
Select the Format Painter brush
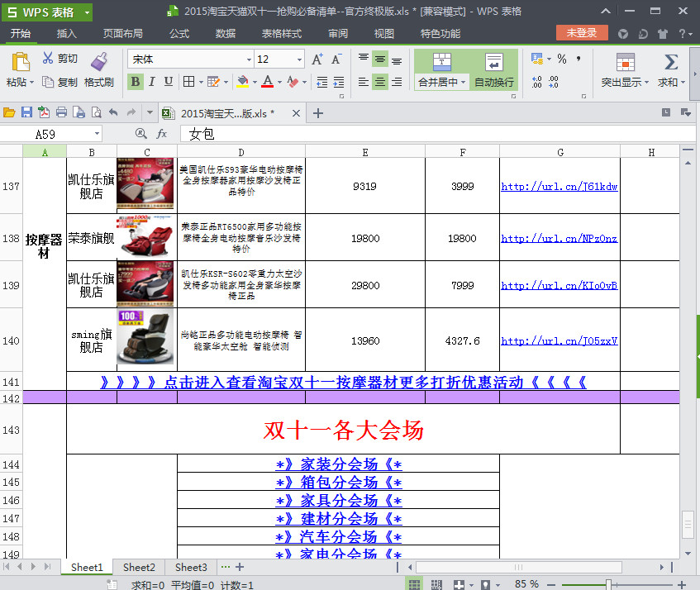click(x=99, y=62)
